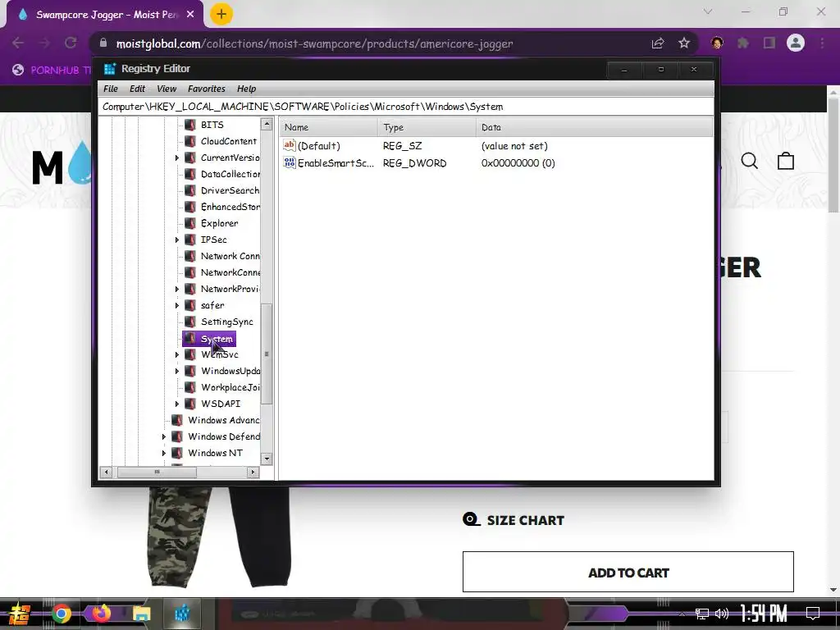Click the share page icon in address bar
The image size is (840, 630).
click(x=658, y=43)
